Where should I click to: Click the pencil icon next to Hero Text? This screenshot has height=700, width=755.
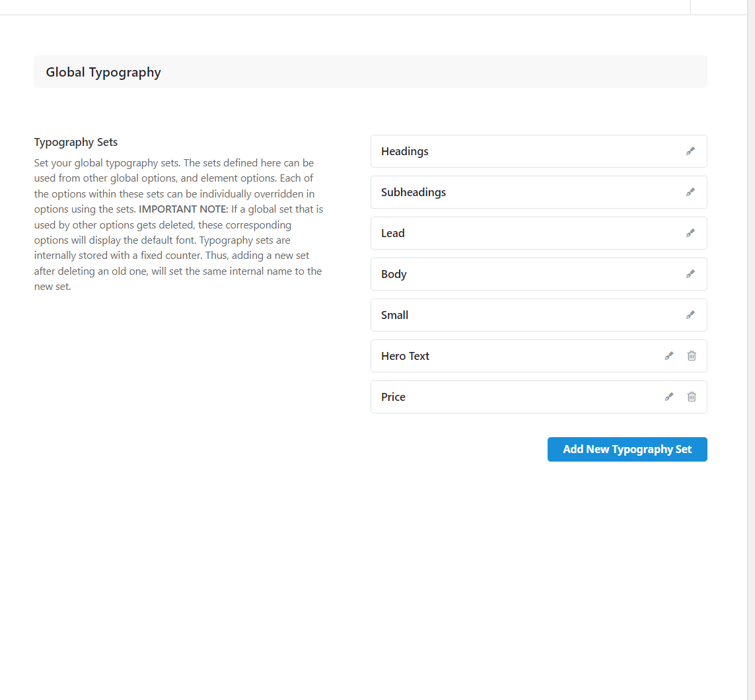[x=668, y=356]
